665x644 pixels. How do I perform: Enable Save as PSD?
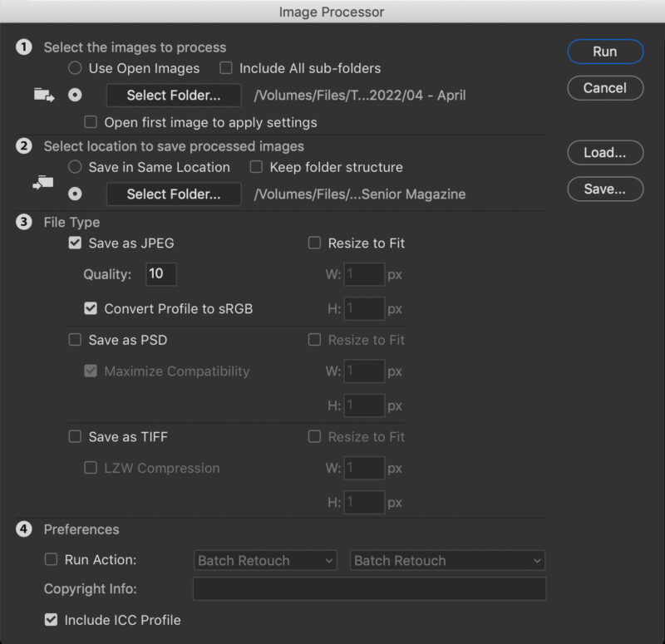74,340
